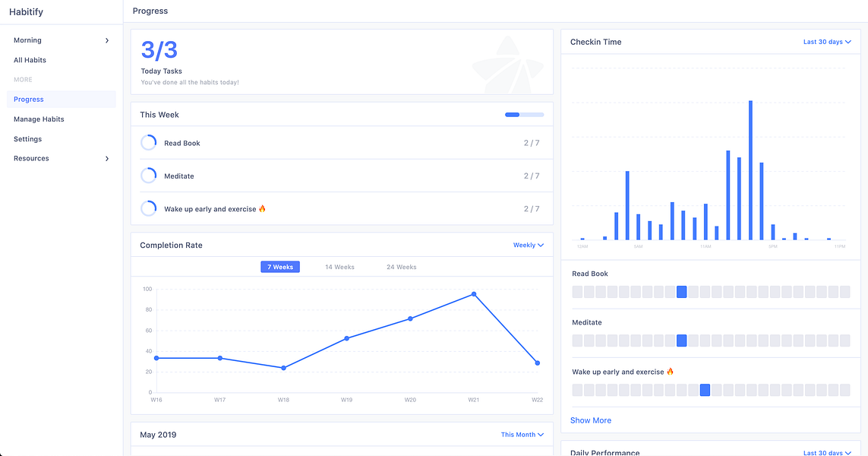Click the Meditate progress ring
Viewport: 868px width, 456px height.
pyautogui.click(x=148, y=175)
